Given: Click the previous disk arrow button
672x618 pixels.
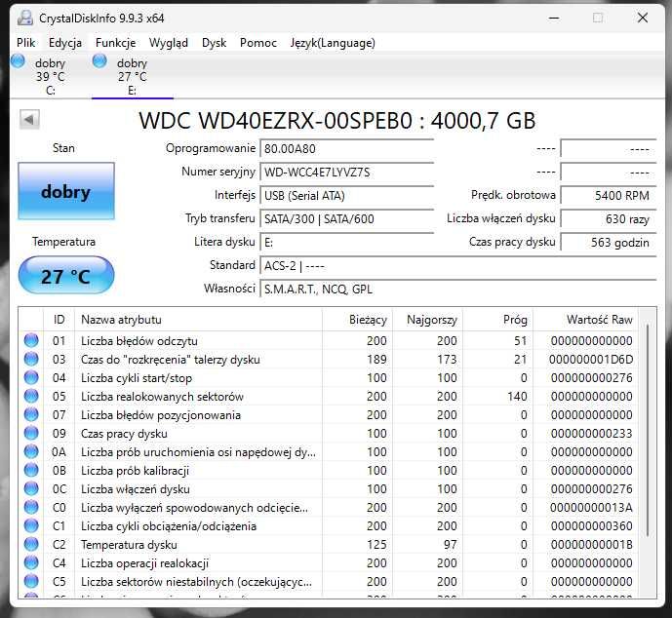Looking at the screenshot, I should pyautogui.click(x=29, y=120).
